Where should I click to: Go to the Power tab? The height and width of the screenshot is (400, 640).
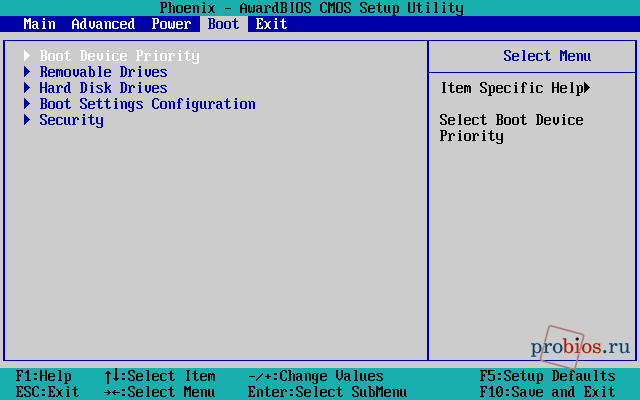171,24
